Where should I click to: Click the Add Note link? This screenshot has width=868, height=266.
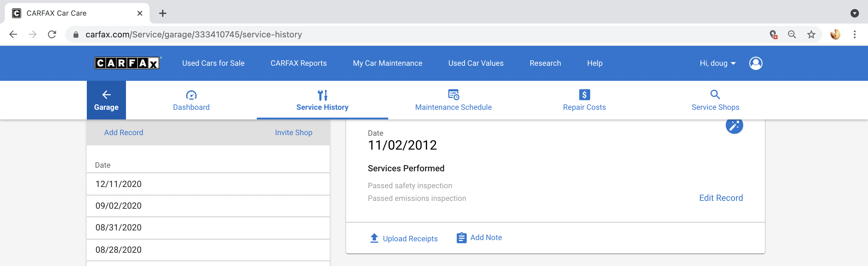[486, 238]
